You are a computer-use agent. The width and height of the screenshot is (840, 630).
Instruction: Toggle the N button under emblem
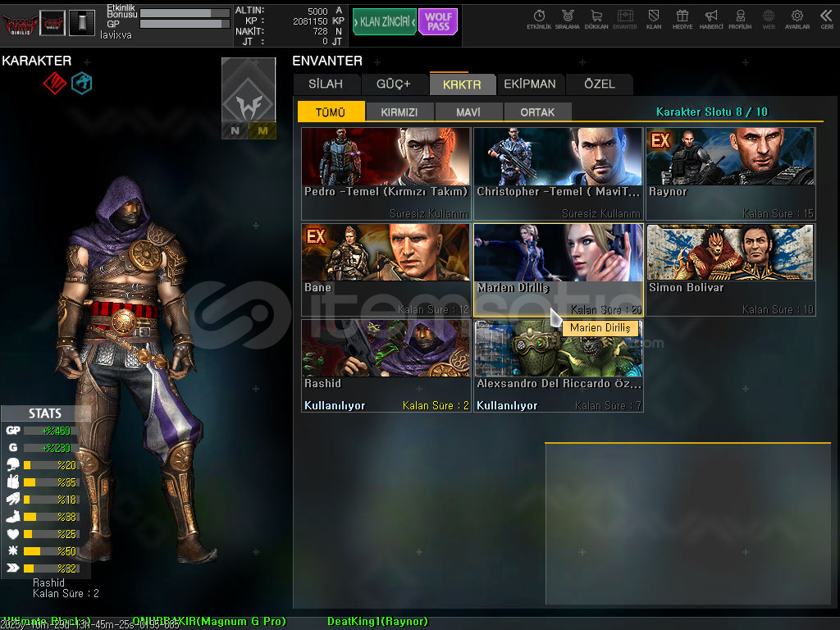[235, 130]
